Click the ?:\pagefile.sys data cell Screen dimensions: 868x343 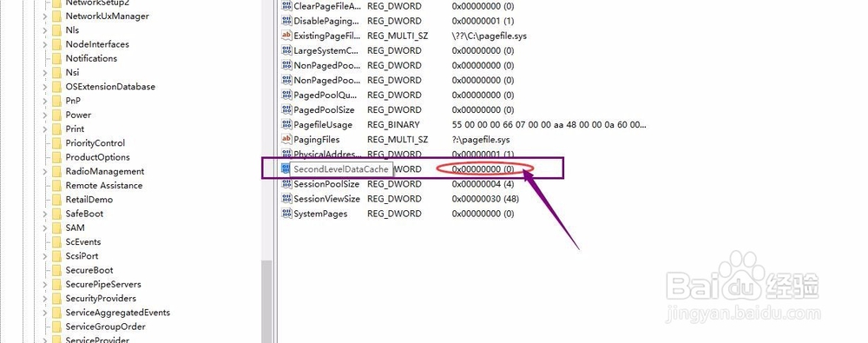(481, 139)
